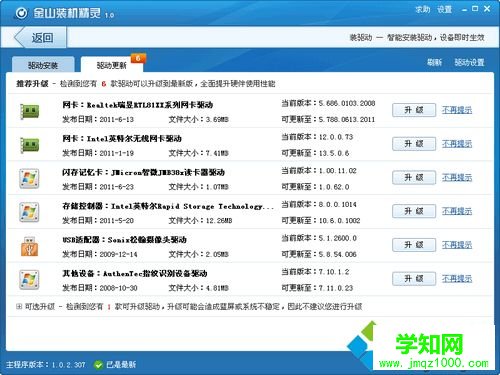The image size is (500, 375).
Task: Upgrade the AuthenTec fingerprint driver
Action: [414, 279]
